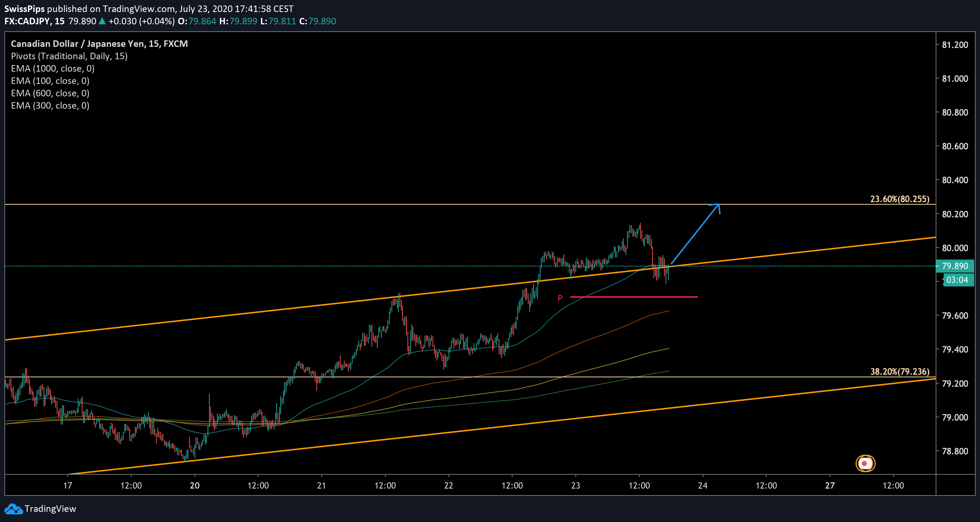Click the date label 23 on time axis
The width and height of the screenshot is (980, 522).
[575, 486]
